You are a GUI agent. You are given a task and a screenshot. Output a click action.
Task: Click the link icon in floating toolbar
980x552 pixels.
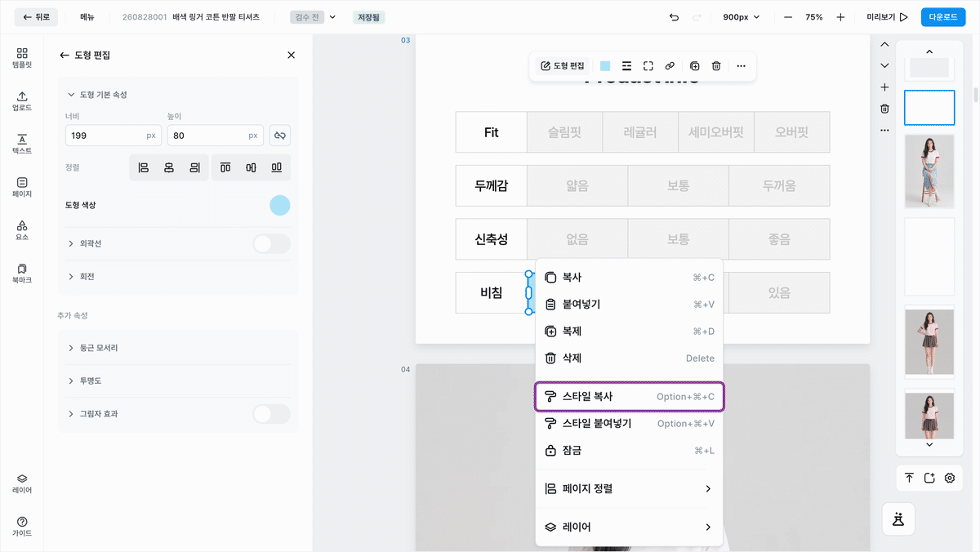pos(670,66)
